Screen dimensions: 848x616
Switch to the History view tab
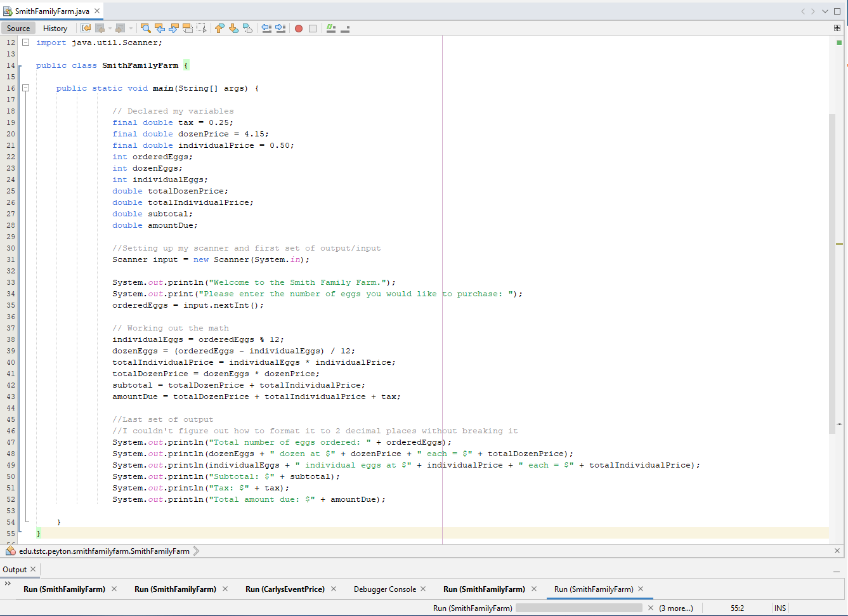[55, 29]
